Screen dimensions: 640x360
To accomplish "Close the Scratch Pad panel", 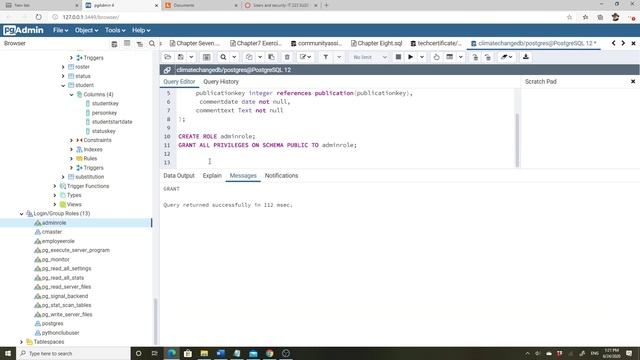I will 633,82.
